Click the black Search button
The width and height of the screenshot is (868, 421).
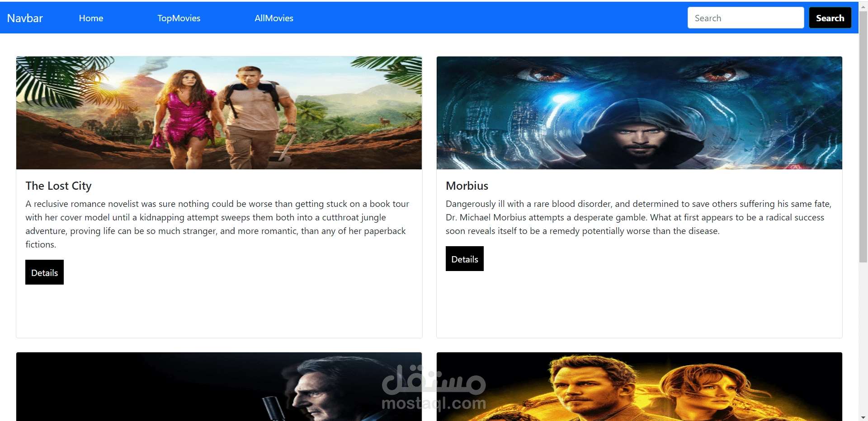[830, 18]
